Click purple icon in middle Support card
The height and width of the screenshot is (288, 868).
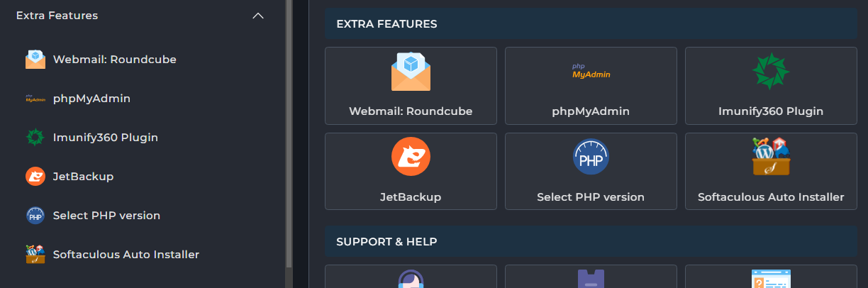[591, 279]
